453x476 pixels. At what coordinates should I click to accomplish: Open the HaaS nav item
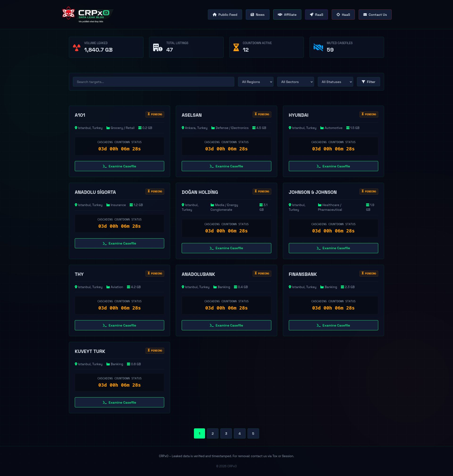343,14
